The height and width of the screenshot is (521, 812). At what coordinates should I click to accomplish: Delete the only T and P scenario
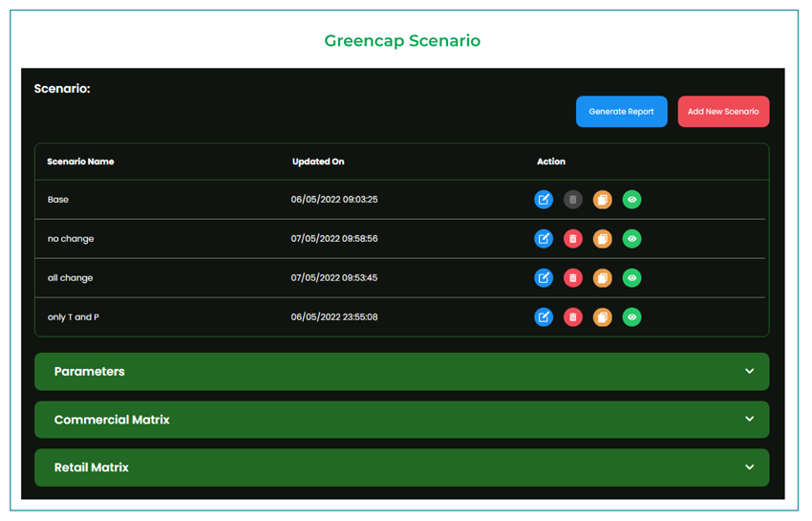[573, 316]
